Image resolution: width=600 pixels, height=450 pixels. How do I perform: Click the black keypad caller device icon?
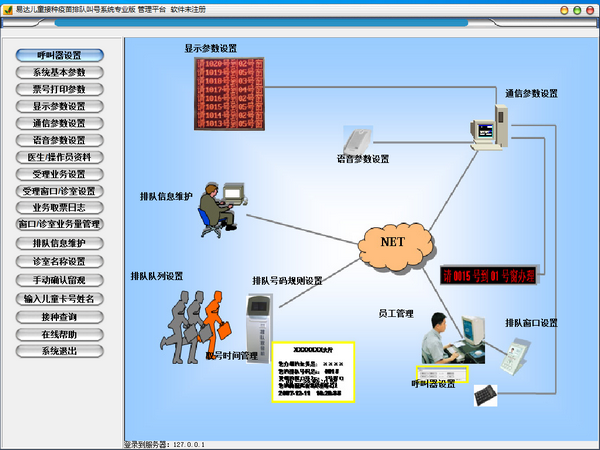[x=487, y=395]
